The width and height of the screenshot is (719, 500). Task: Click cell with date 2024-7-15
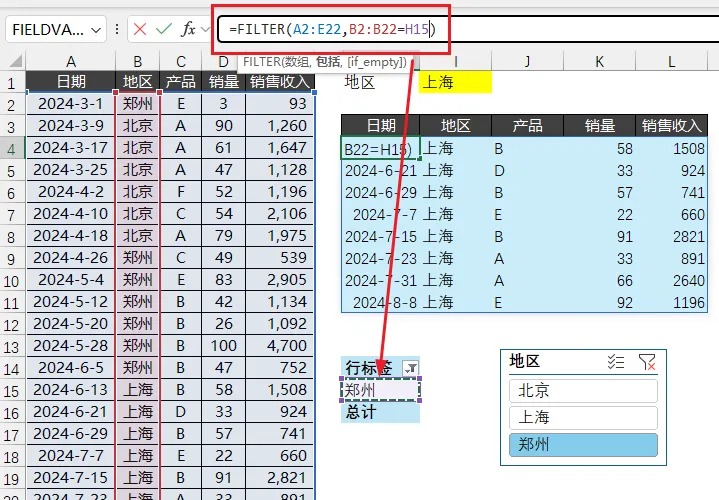click(71, 478)
